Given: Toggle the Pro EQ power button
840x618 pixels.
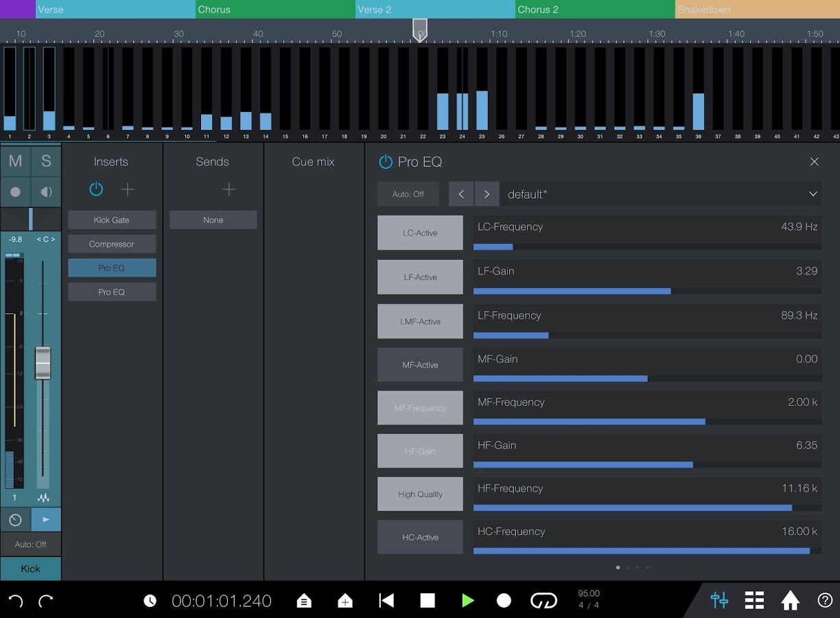Looking at the screenshot, I should tap(385, 161).
